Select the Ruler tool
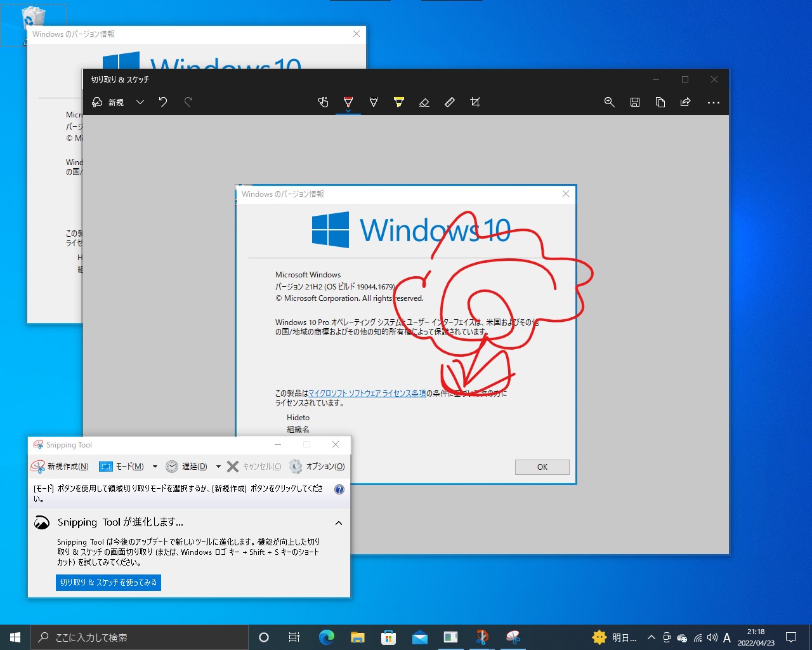 coord(450,102)
